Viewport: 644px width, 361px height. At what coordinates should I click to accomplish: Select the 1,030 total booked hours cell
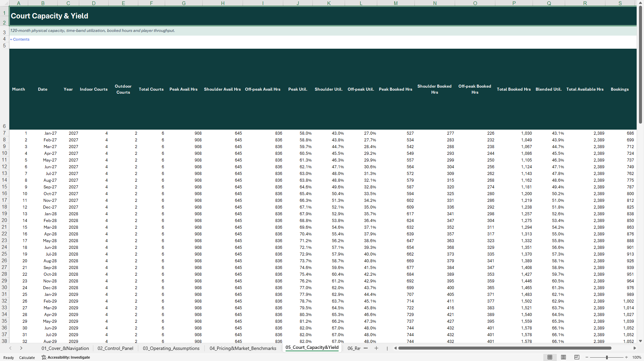coord(514,133)
